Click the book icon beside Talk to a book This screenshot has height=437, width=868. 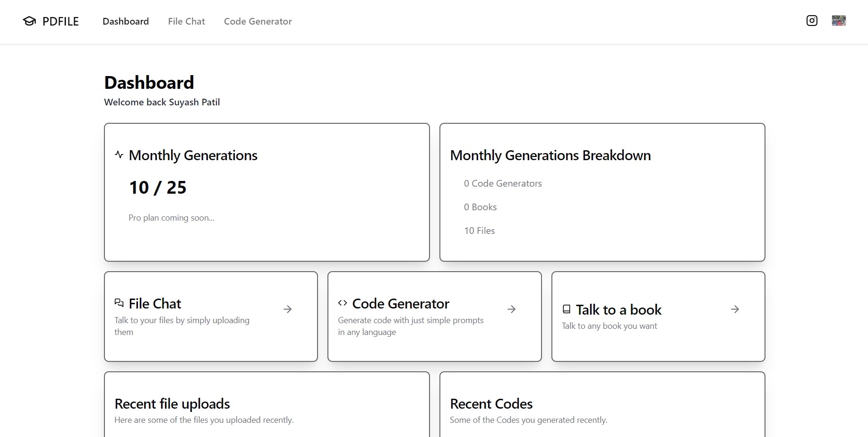567,309
